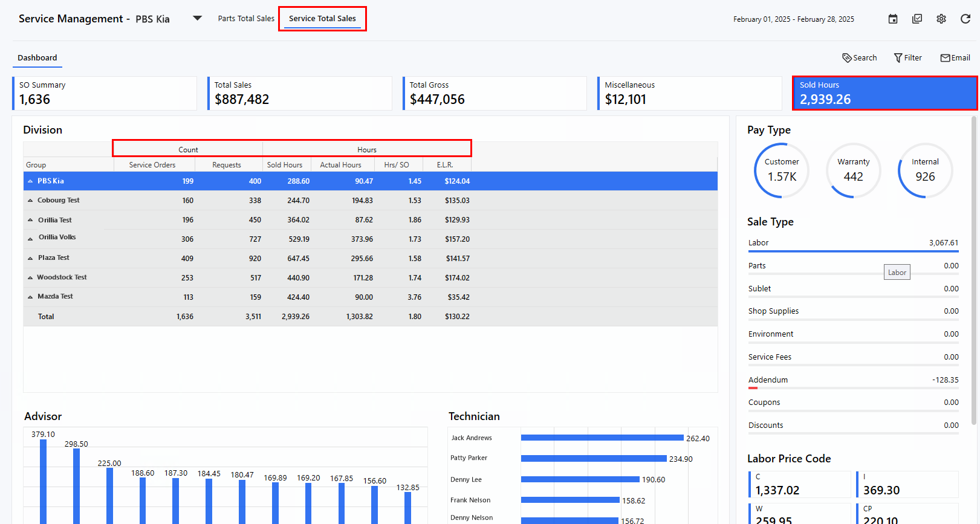Viewport: 980px width, 524px height.
Task: Select the Dashboard tab
Action: (x=37, y=58)
